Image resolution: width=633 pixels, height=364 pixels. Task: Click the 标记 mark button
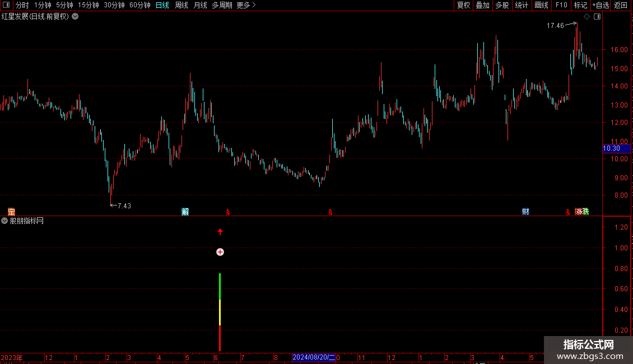[x=580, y=5]
